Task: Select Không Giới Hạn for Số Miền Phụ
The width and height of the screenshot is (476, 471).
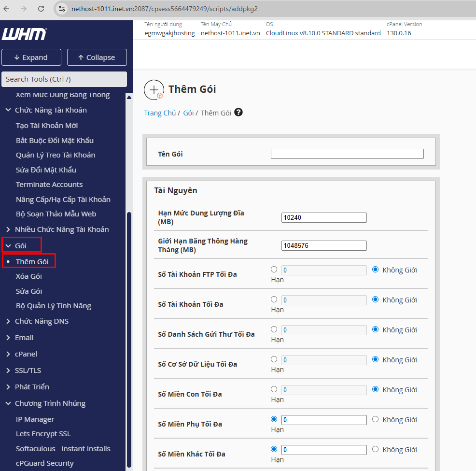Action: [375, 419]
